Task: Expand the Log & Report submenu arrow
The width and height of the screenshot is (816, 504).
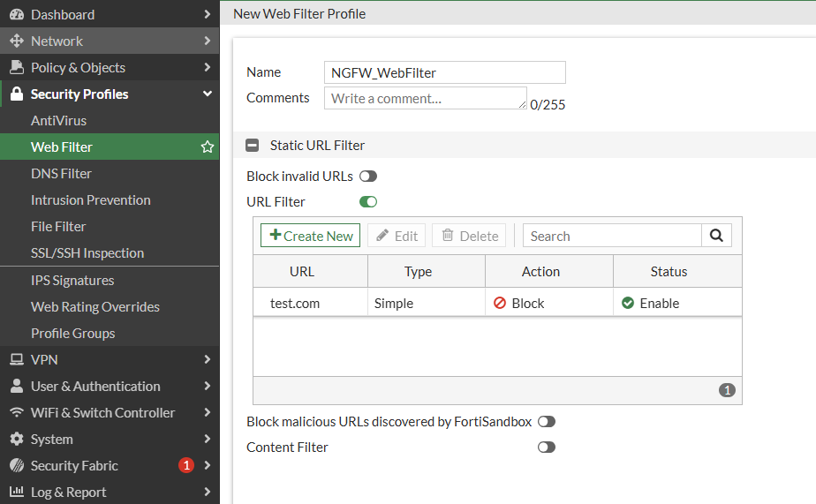Action: (x=207, y=492)
